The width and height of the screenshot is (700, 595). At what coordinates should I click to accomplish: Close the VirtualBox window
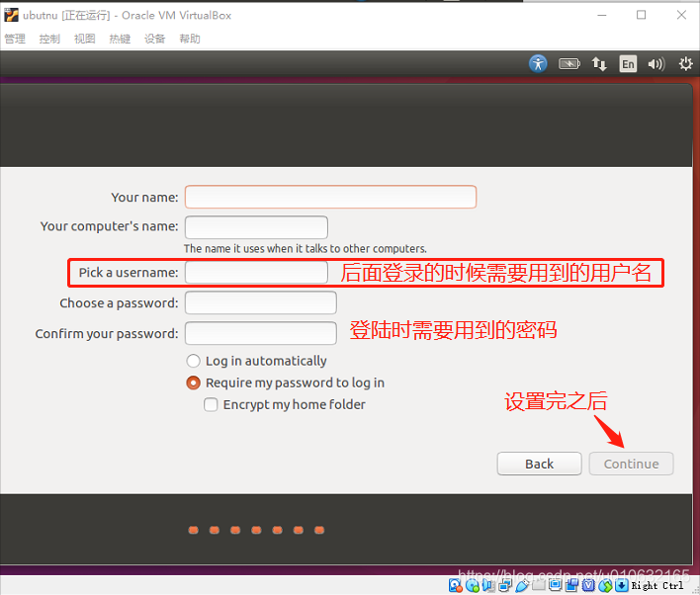coord(681,15)
